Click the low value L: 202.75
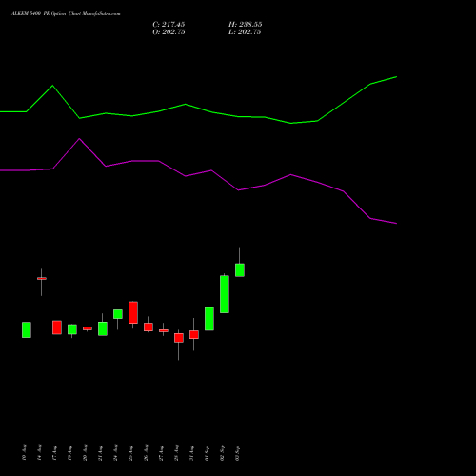 click(245, 31)
